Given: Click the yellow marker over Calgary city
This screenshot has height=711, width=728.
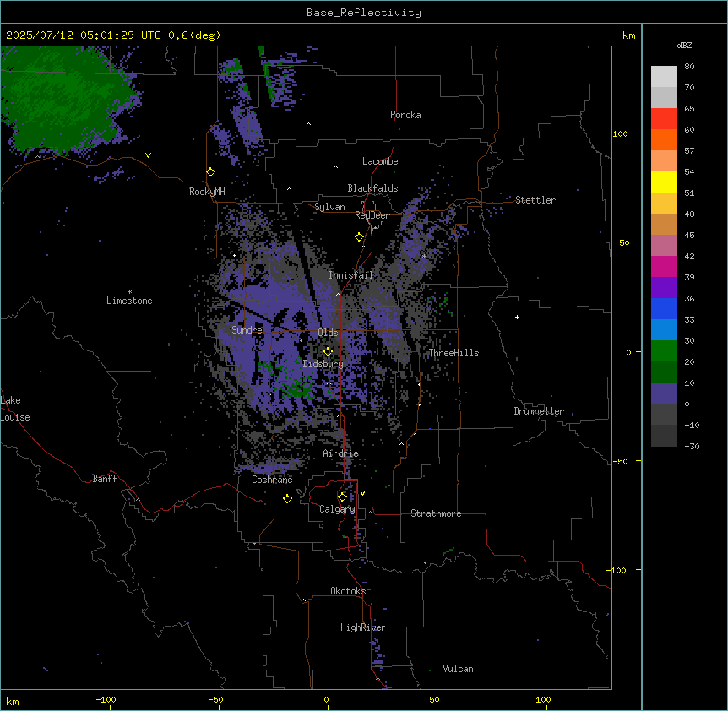Looking at the screenshot, I should pos(342,497).
